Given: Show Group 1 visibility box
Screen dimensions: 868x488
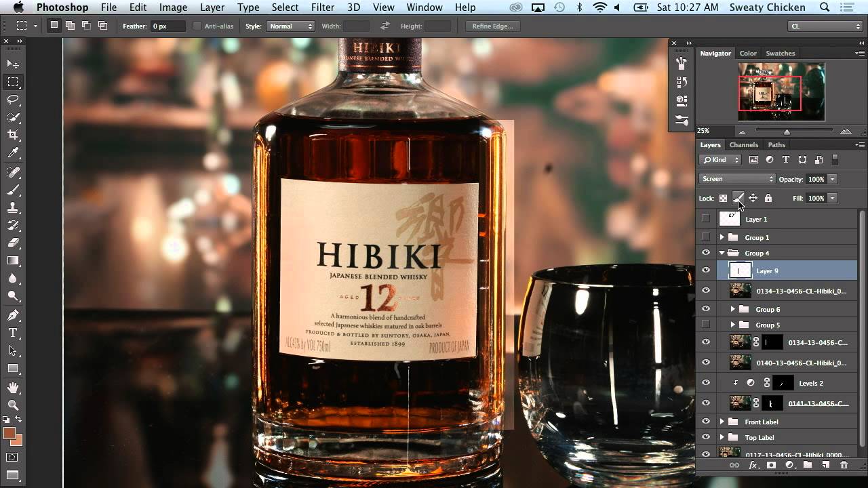Looking at the screenshot, I should (x=706, y=237).
